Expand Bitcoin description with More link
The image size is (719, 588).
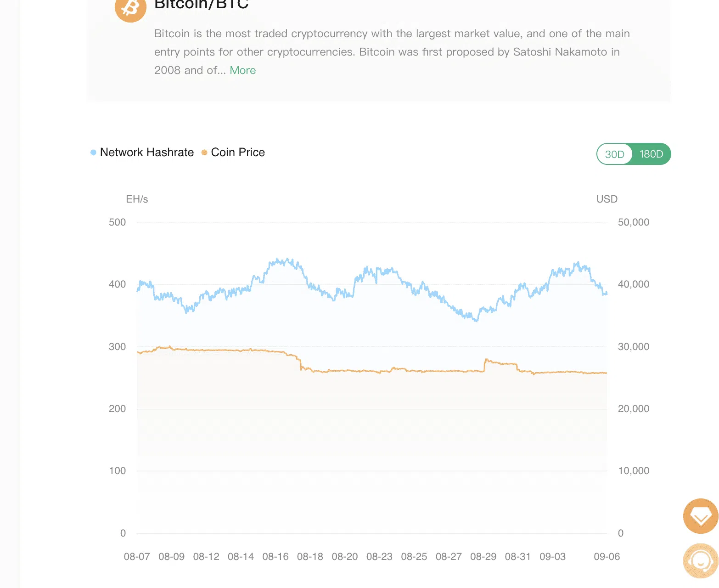(243, 70)
